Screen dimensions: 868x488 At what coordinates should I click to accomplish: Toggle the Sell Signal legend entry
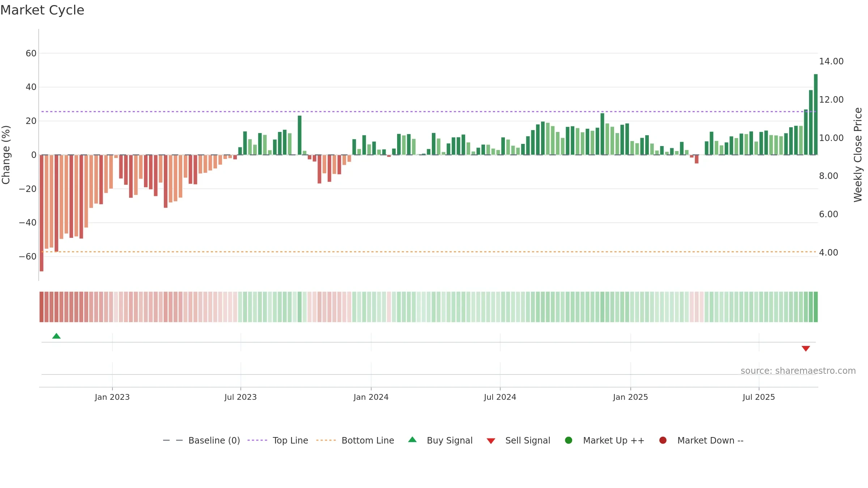518,440
